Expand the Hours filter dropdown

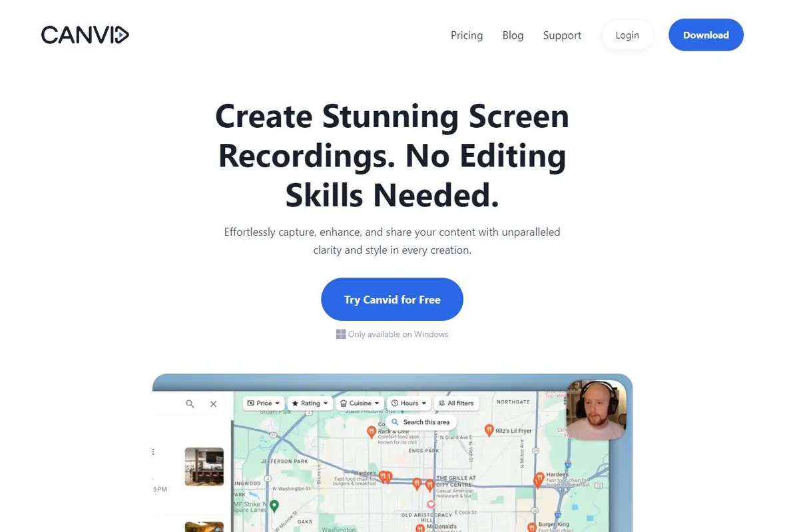pyautogui.click(x=408, y=403)
